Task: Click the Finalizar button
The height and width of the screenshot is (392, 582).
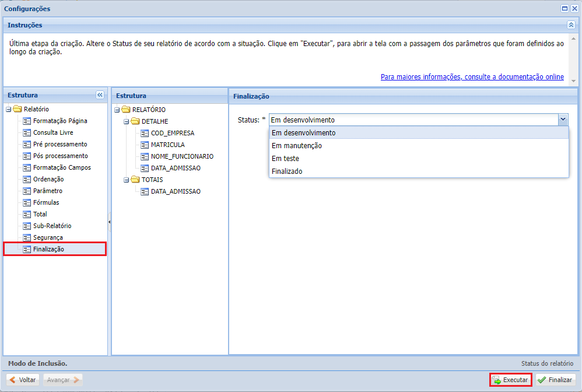Action: pos(555,380)
